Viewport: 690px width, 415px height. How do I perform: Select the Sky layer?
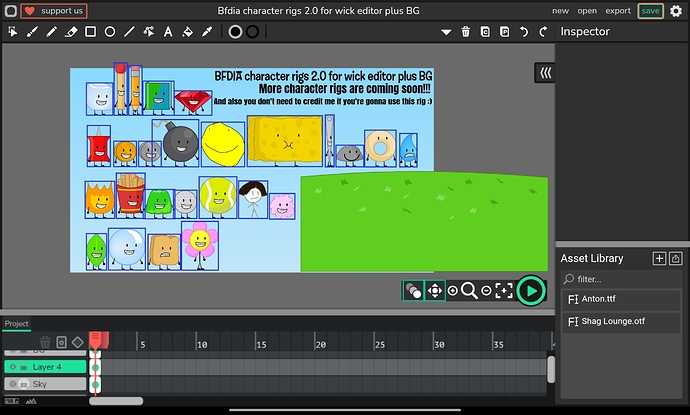tap(45, 384)
